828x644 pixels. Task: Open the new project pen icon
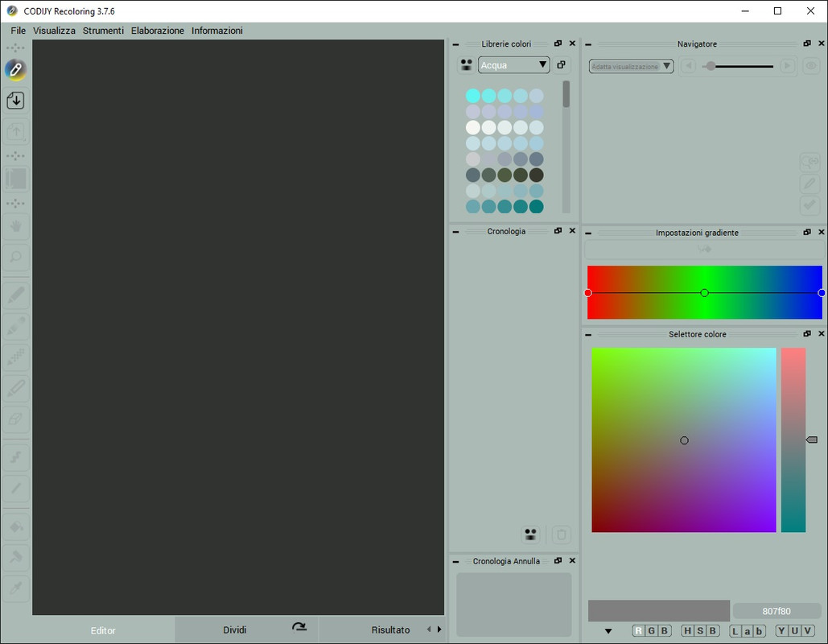coord(15,70)
